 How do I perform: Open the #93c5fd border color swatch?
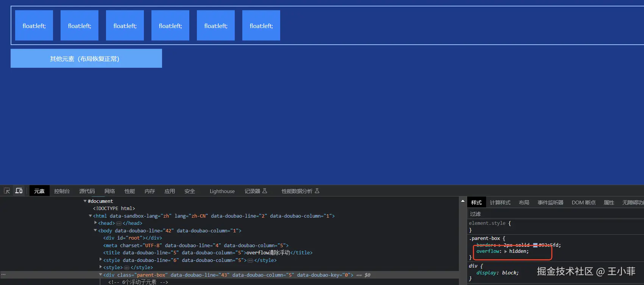point(535,245)
